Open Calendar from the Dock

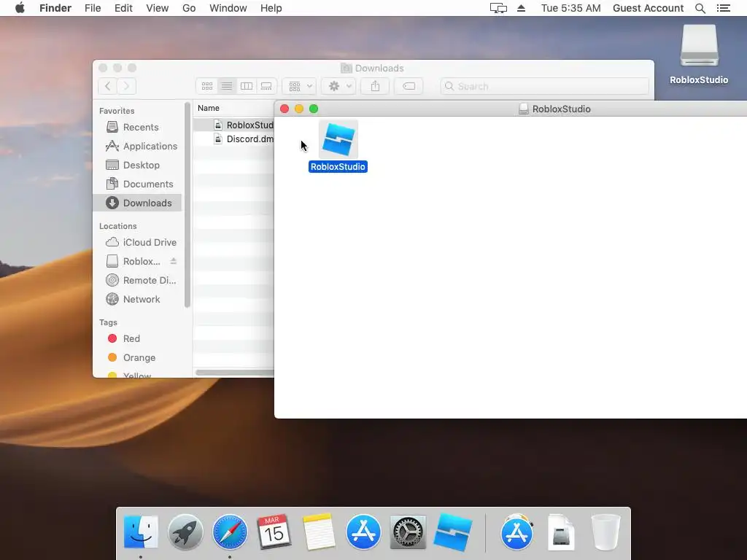[274, 532]
